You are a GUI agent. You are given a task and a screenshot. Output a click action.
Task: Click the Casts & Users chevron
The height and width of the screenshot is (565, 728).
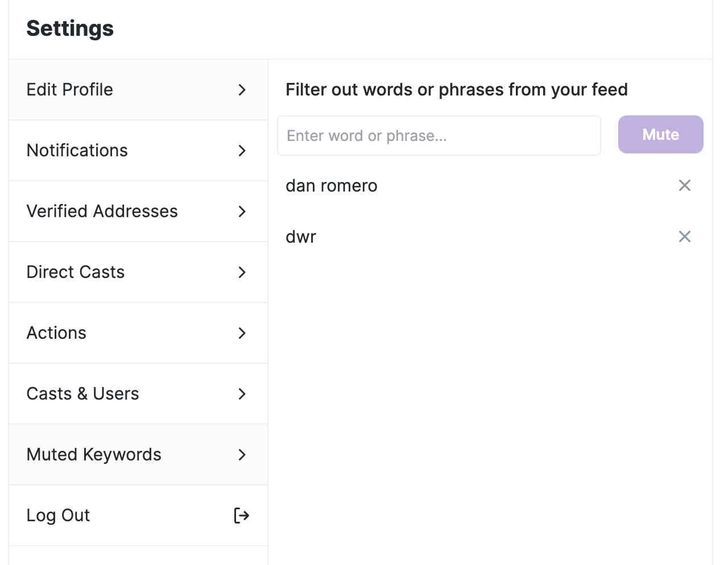(x=242, y=394)
